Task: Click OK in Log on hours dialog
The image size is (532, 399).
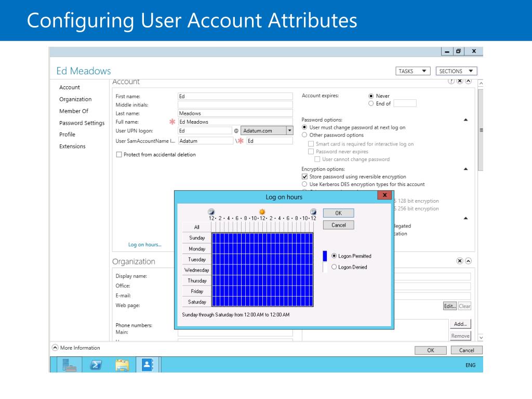Action: pyautogui.click(x=338, y=213)
